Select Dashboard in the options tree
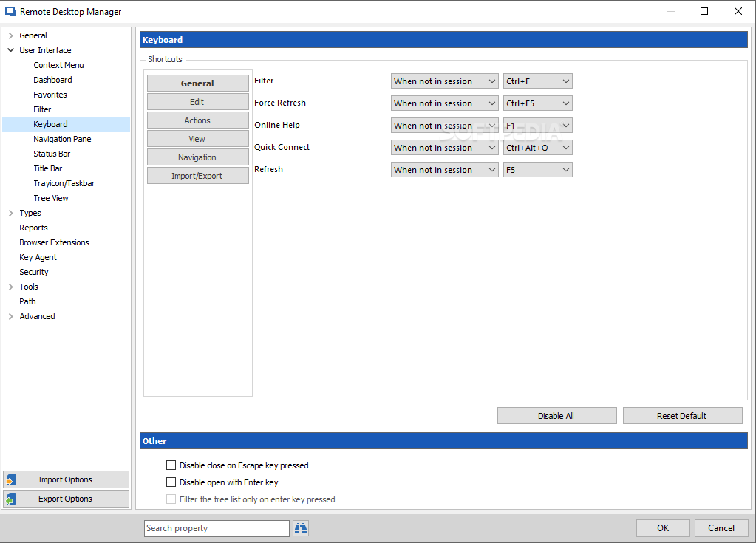Viewport: 756px width, 543px height. [x=52, y=80]
